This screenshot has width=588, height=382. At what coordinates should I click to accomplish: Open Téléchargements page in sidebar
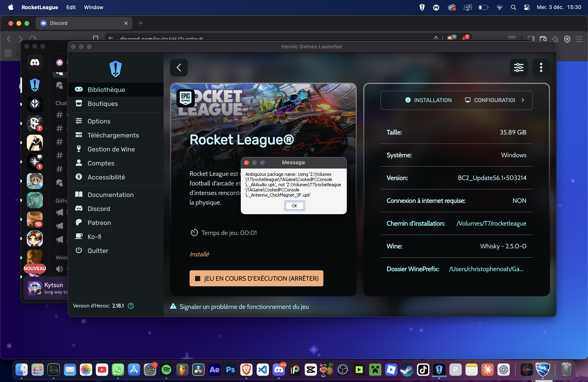113,135
